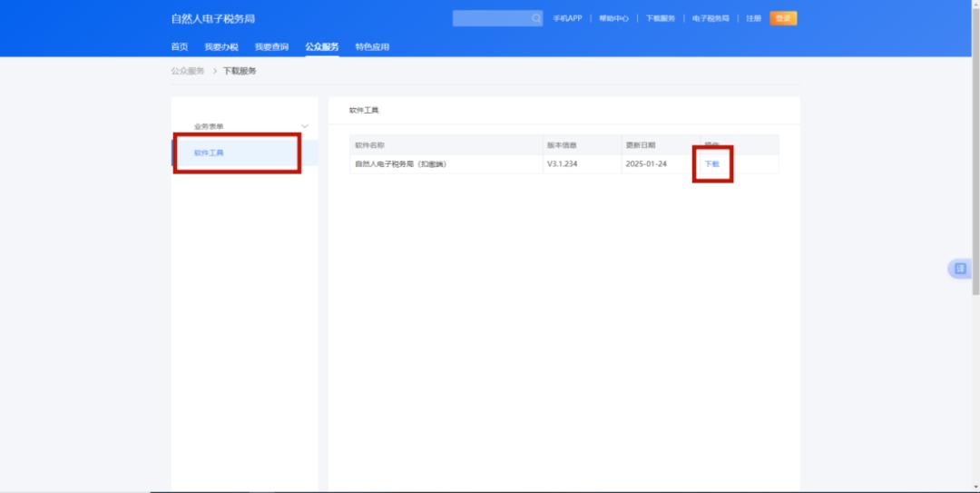
Task: Select 业务表单 in the left sidebar
Action: click(209, 126)
